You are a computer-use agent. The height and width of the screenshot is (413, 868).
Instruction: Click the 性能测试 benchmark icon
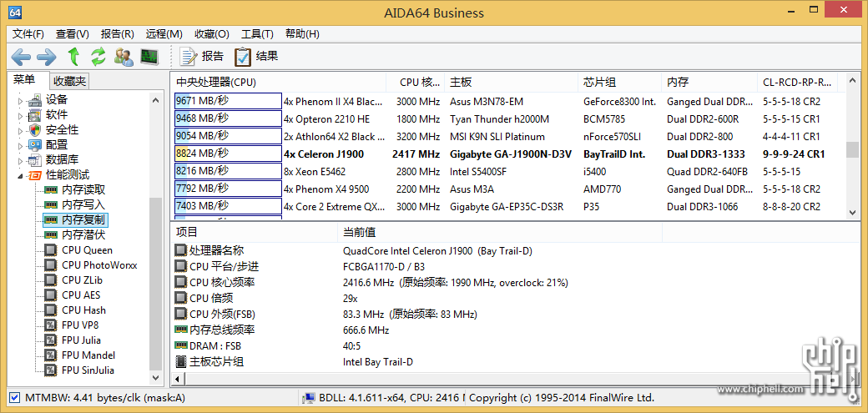pos(35,175)
